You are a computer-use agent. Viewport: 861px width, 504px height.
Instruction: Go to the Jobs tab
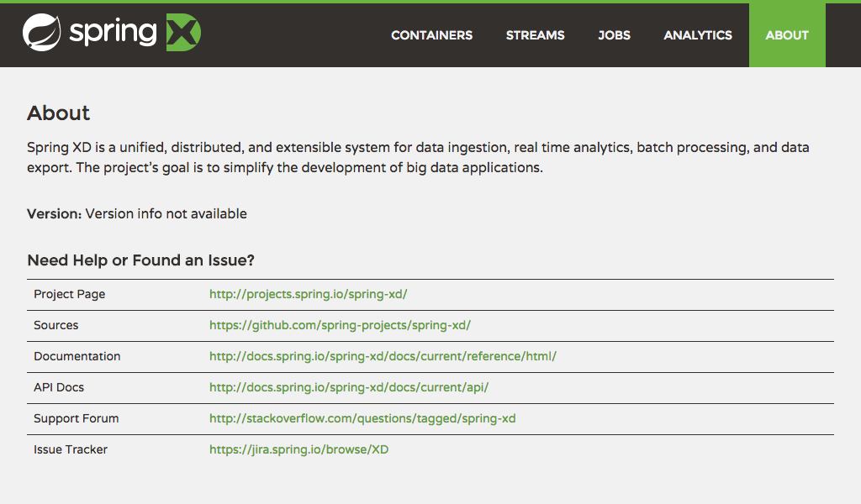614,35
